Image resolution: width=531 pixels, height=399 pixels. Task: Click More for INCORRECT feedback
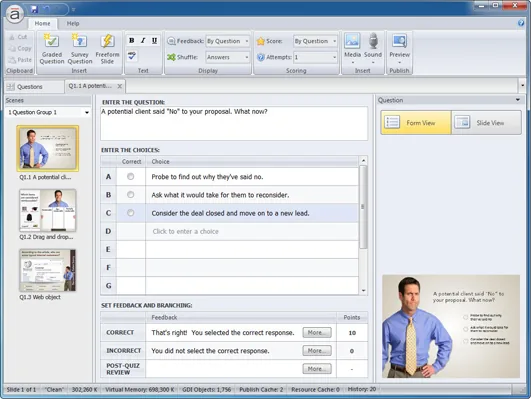[x=317, y=351]
